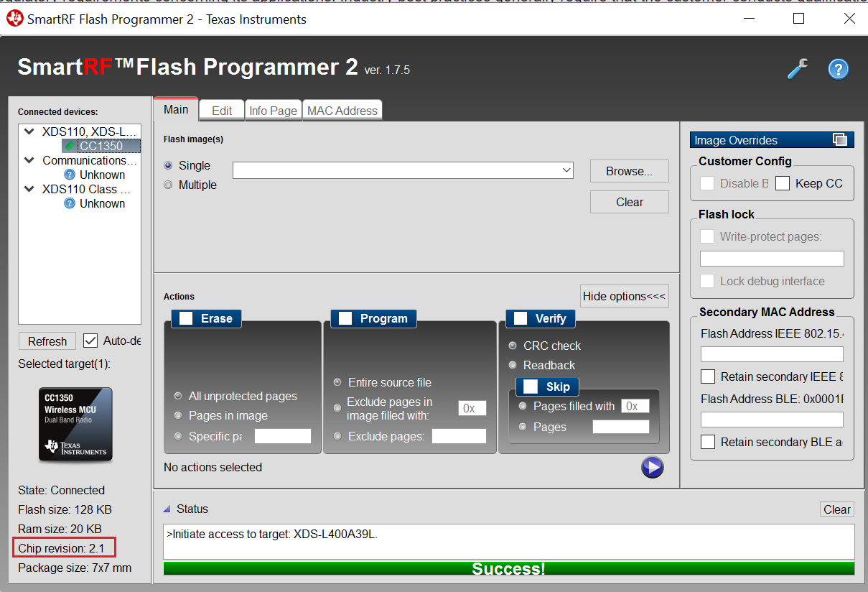The height and width of the screenshot is (592, 868).
Task: Select Entire source file program option
Action: tap(337, 382)
